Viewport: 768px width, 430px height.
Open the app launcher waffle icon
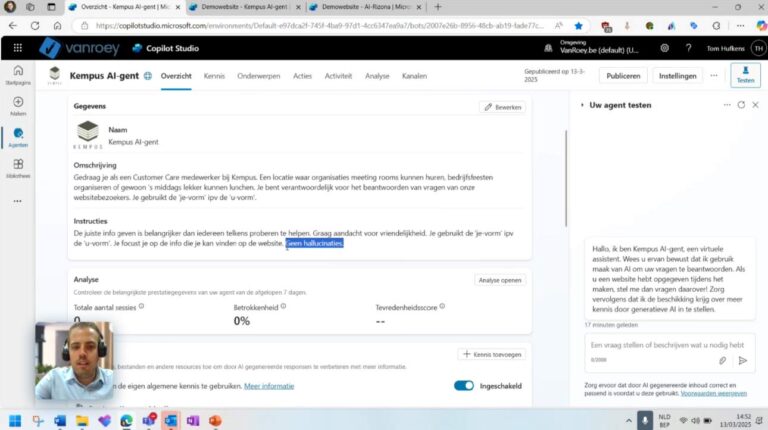pos(18,48)
